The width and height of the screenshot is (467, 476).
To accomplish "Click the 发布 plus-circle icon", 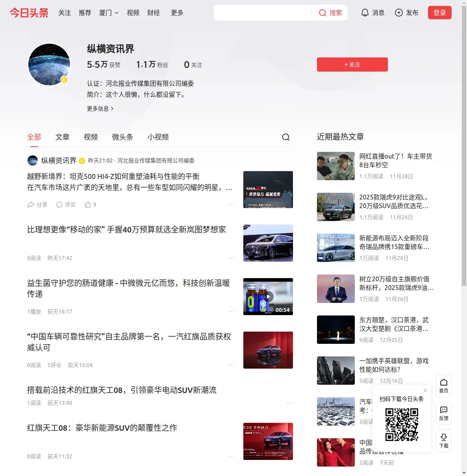I will (399, 13).
